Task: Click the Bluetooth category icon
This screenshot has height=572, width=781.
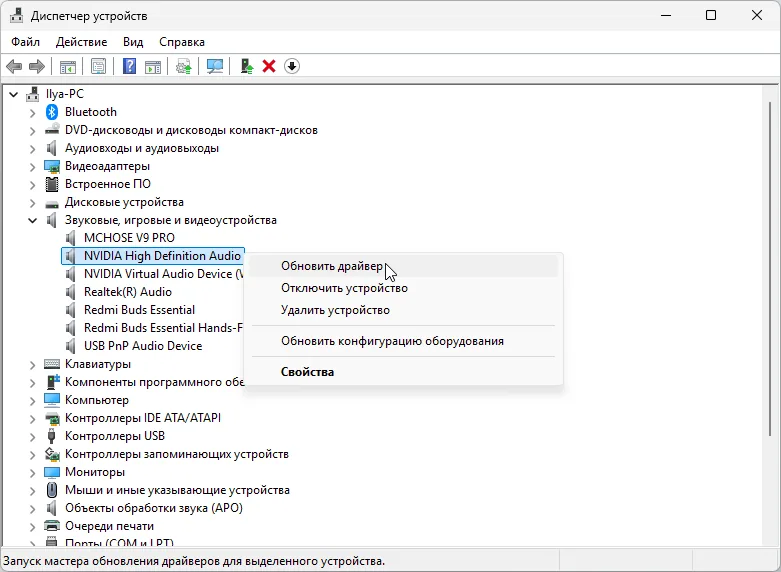Action: [x=52, y=112]
